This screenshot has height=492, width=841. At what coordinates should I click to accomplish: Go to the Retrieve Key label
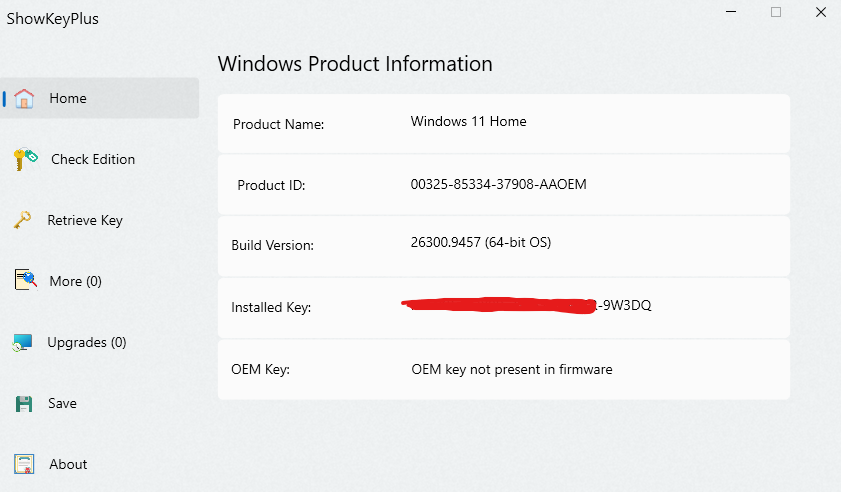pyautogui.click(x=85, y=221)
